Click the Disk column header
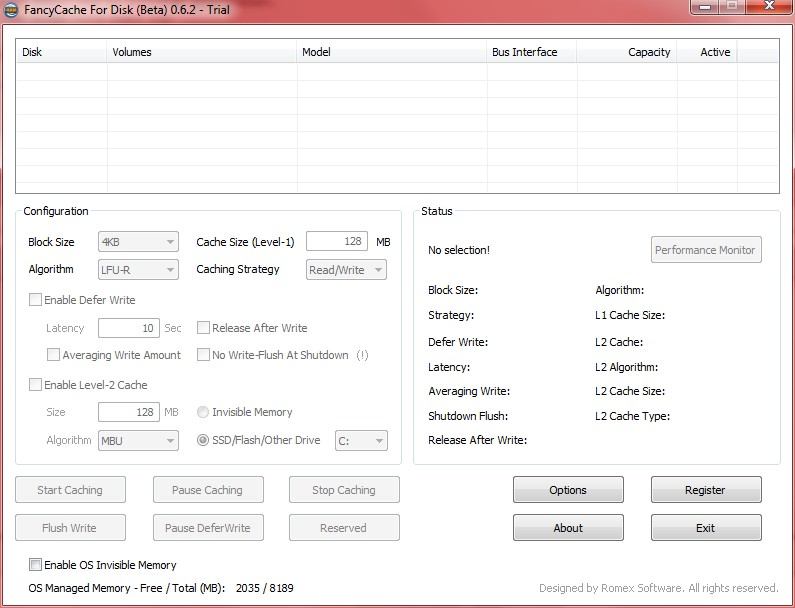Image resolution: width=795 pixels, height=608 pixels. click(x=61, y=52)
